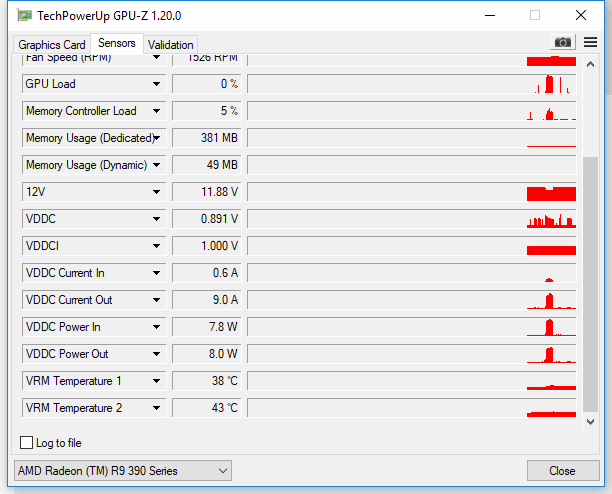Click the 5 % memory controller value

pos(207,111)
